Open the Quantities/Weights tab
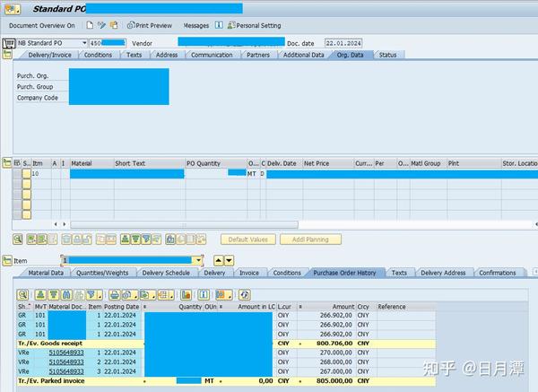The image size is (538, 392). coord(102,273)
